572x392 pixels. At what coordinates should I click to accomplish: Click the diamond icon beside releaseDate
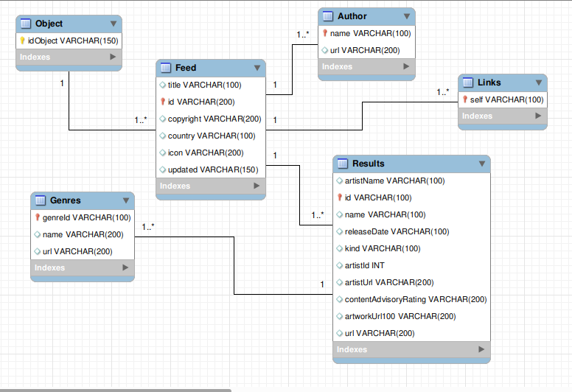(x=339, y=231)
